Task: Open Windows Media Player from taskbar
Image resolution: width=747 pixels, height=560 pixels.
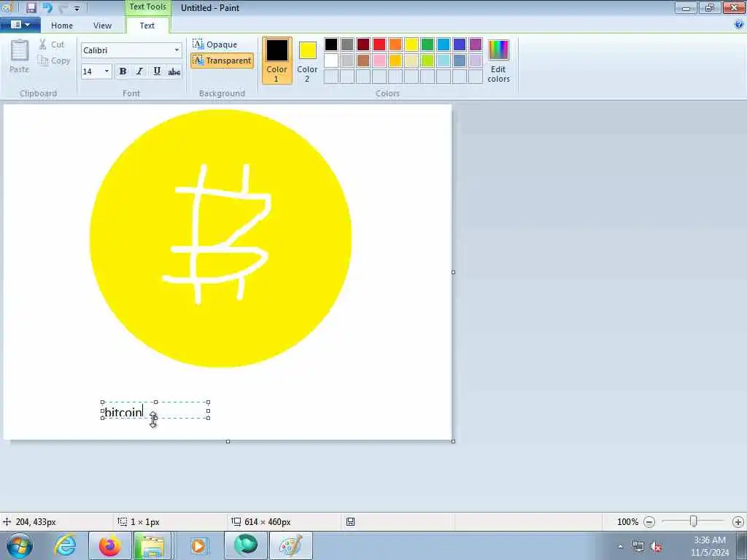Action: click(198, 545)
